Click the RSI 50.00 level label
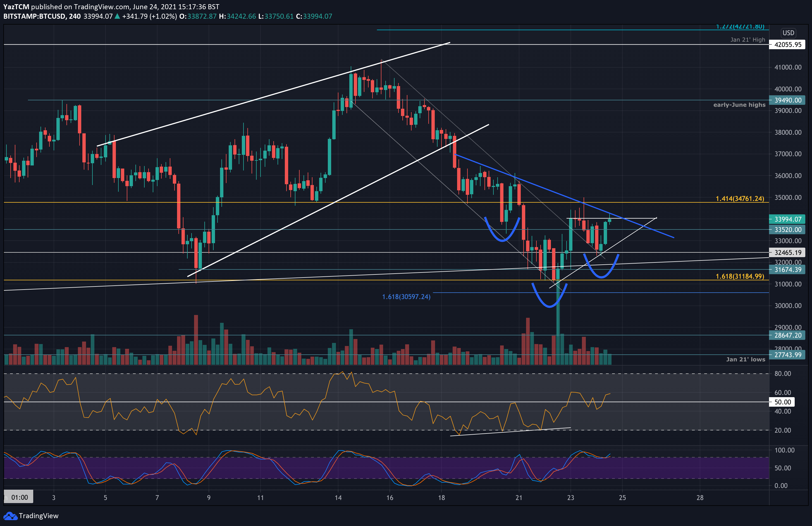The image size is (812, 526). [x=782, y=402]
